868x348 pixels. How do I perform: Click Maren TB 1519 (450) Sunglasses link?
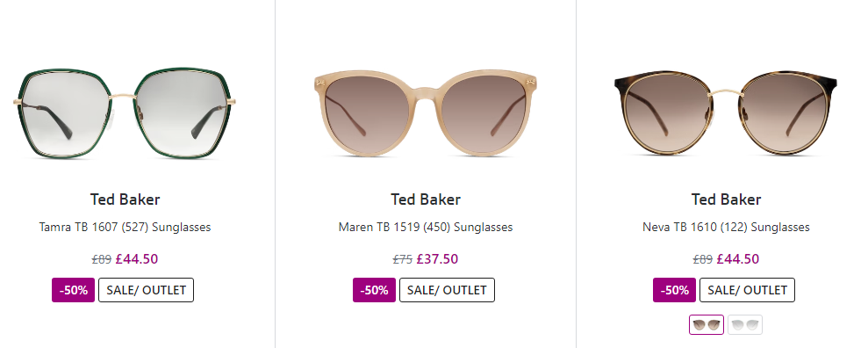click(x=426, y=228)
